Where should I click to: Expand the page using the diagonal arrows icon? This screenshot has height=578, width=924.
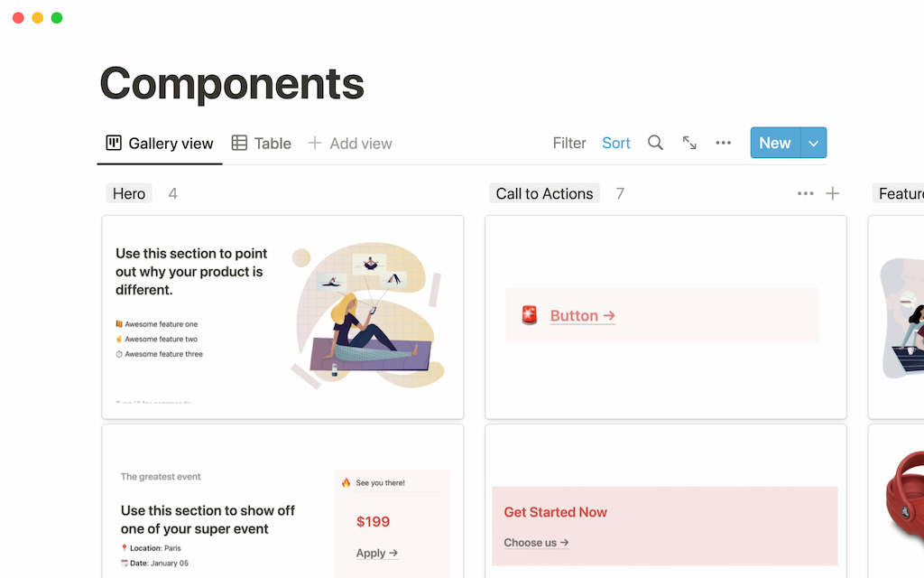pyautogui.click(x=689, y=143)
